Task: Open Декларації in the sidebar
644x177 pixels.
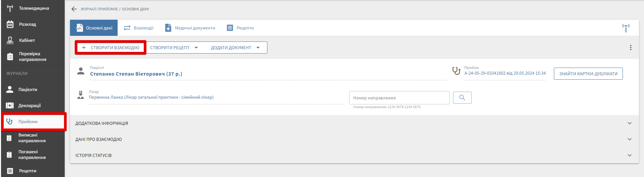Action: tap(29, 106)
